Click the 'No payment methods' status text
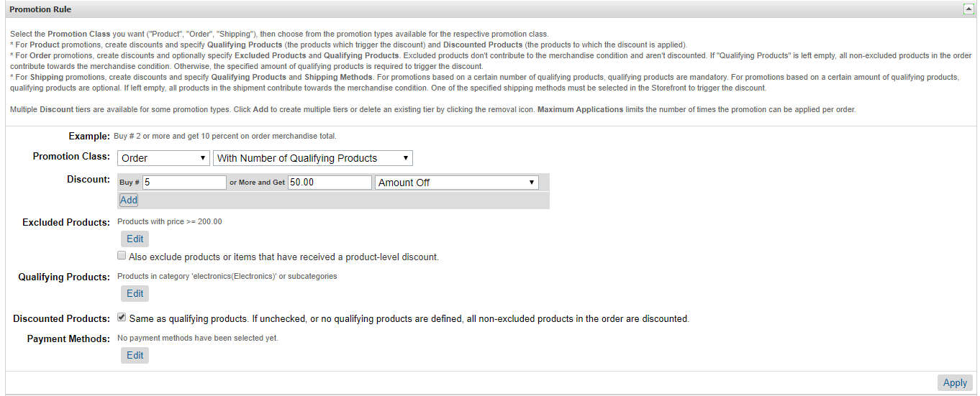Image resolution: width=980 pixels, height=396 pixels. tap(197, 338)
